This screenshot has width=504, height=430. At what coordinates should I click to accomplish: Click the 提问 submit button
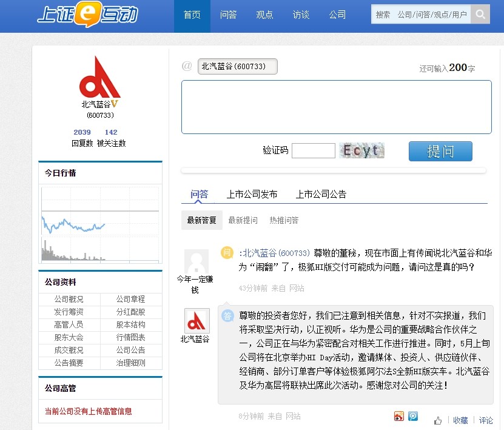[x=440, y=151]
